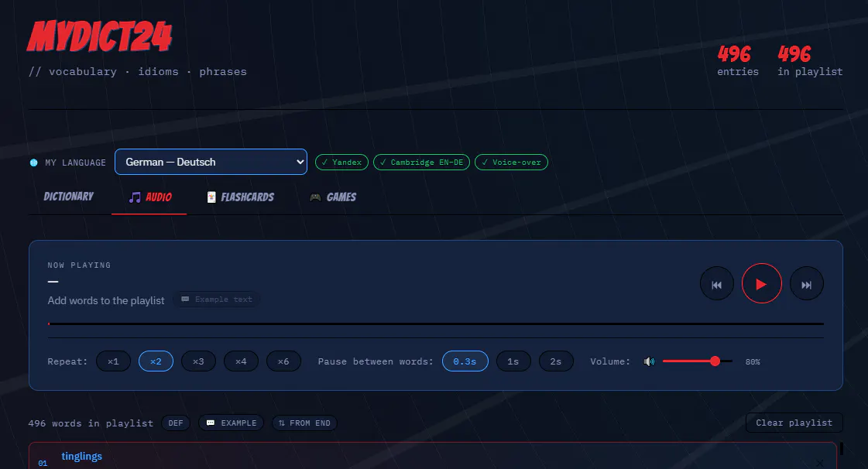
Task: Mute using the volume speaker icon
Action: (649, 361)
